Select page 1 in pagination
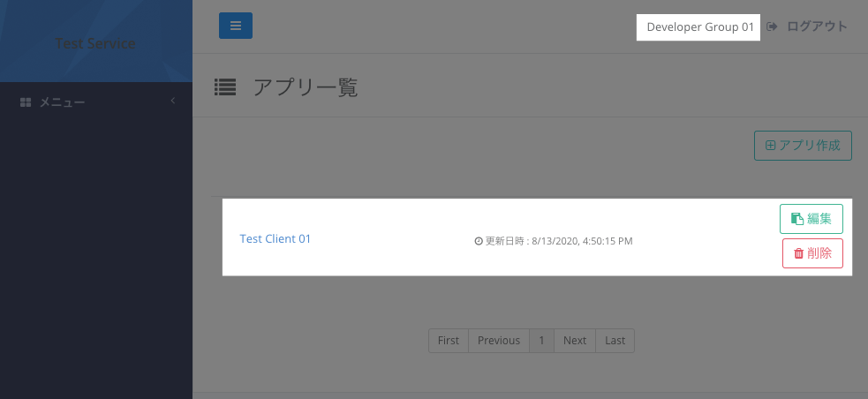Screen dimensions: 868x399 (x=541, y=341)
